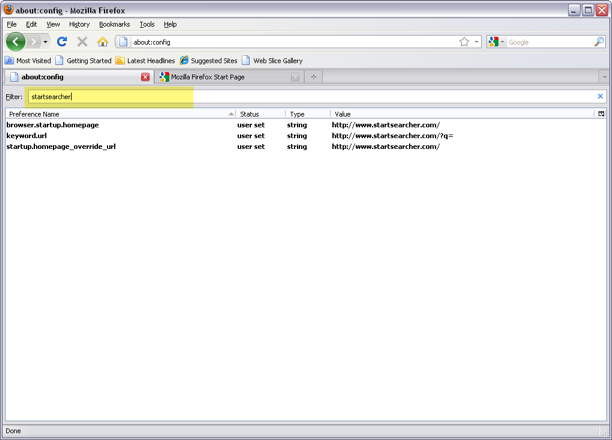Viewport: 612px width, 440px height.
Task: Click the Done status bar text
Action: tap(13, 431)
